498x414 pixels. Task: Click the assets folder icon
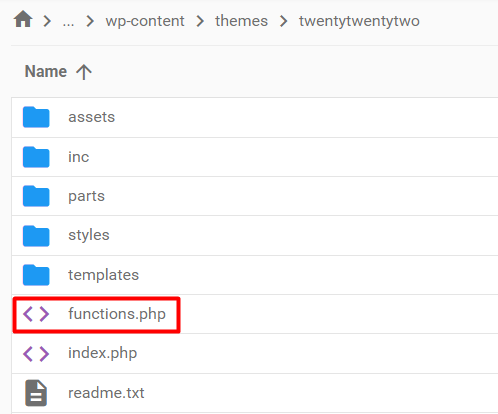tap(36, 117)
